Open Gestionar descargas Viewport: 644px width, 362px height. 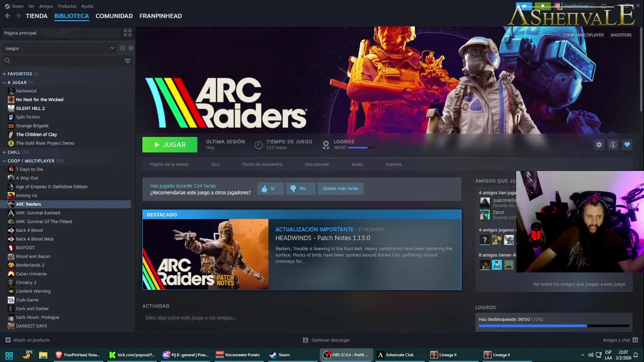tap(326, 340)
